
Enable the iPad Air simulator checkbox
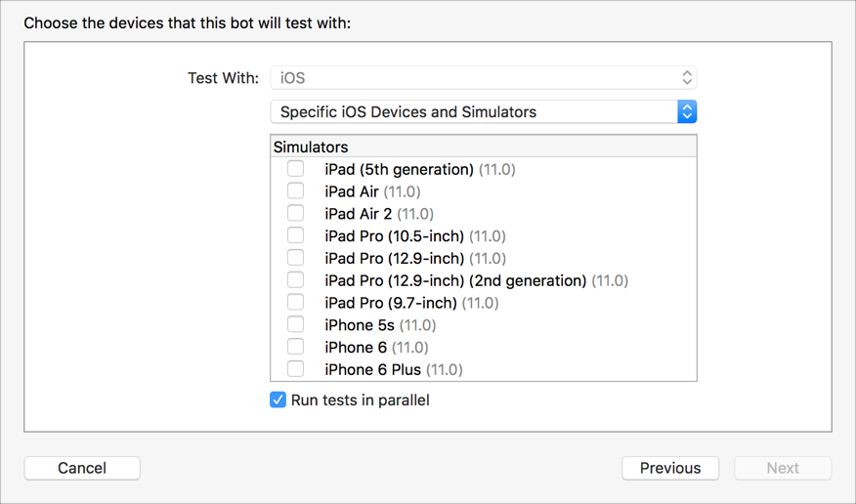point(295,191)
